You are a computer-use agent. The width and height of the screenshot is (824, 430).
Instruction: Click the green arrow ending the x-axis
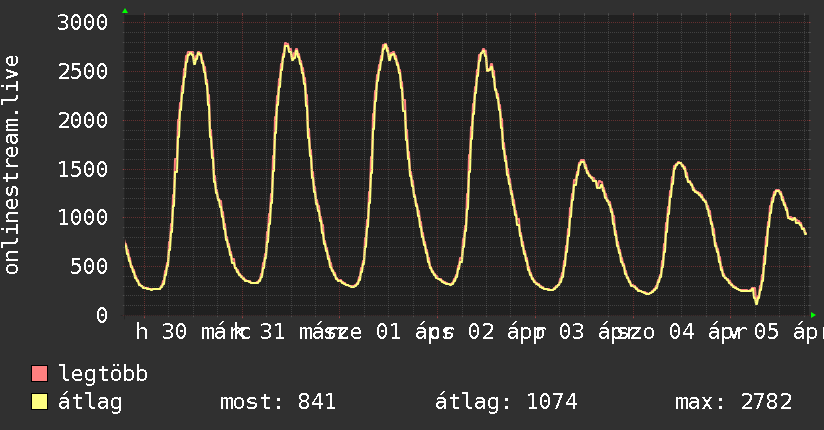[813, 315]
